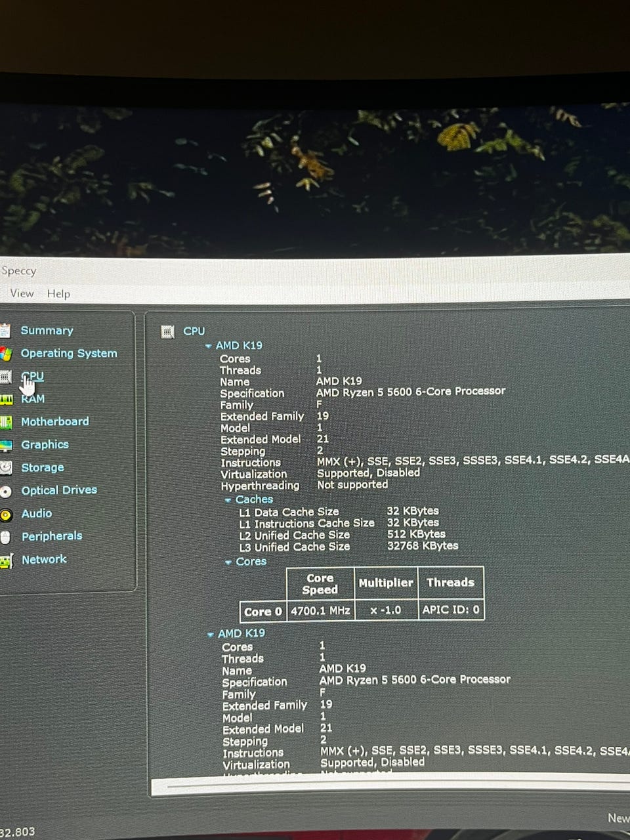Click the Multiplier column header
630x840 pixels.
tap(386, 583)
